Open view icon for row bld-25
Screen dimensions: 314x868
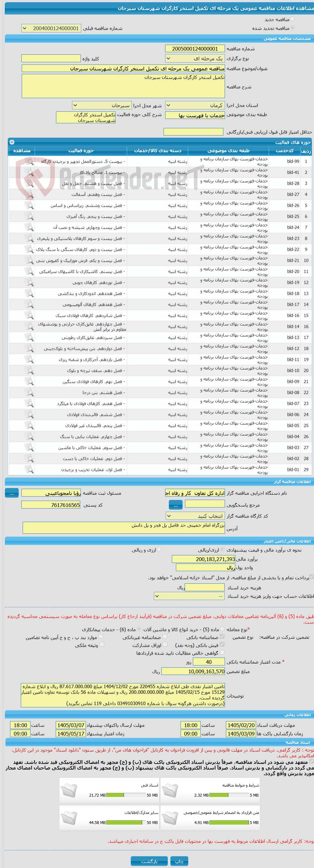coord(29,217)
